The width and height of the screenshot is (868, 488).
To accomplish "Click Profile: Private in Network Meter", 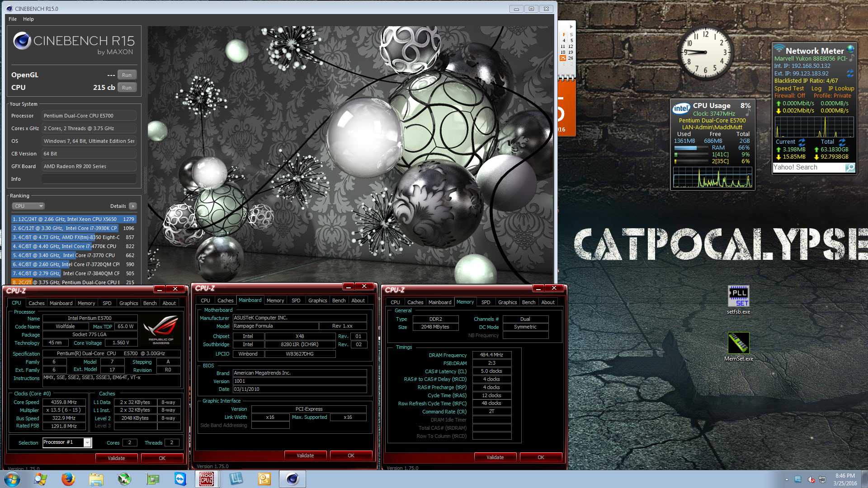I will (x=832, y=96).
